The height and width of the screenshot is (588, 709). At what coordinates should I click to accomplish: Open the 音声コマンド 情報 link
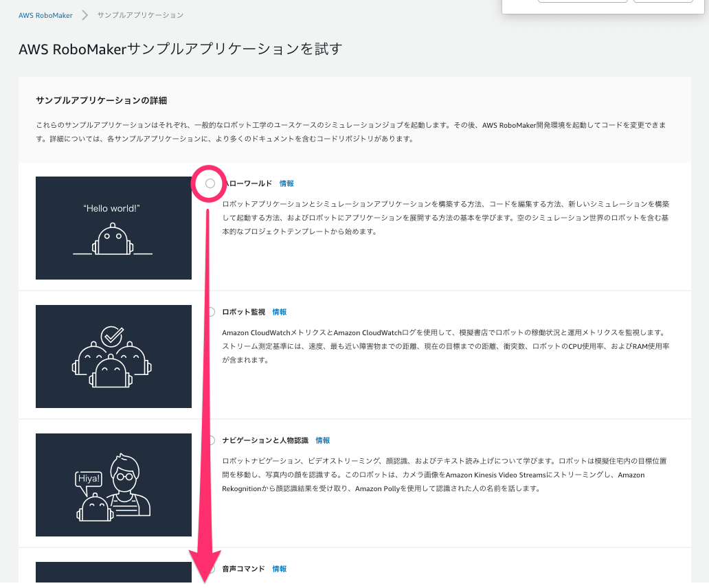279,569
